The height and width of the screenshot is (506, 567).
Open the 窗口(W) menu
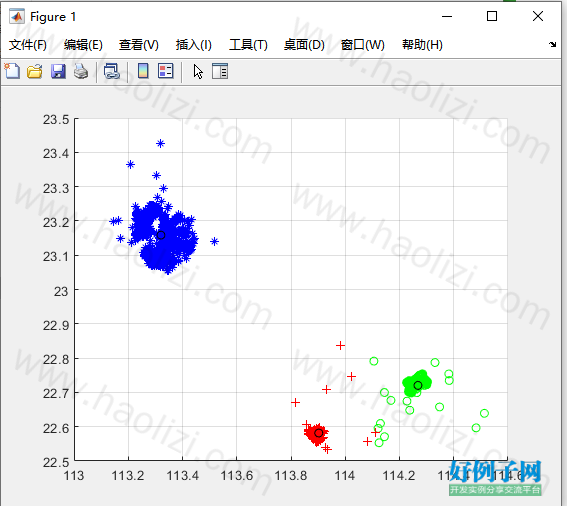[x=362, y=45]
